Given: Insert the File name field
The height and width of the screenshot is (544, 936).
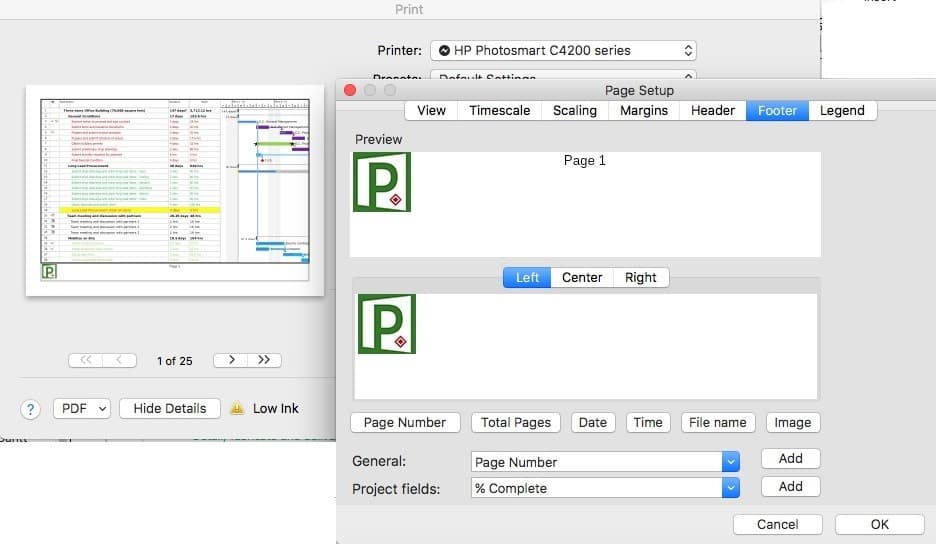Looking at the screenshot, I should [718, 423].
